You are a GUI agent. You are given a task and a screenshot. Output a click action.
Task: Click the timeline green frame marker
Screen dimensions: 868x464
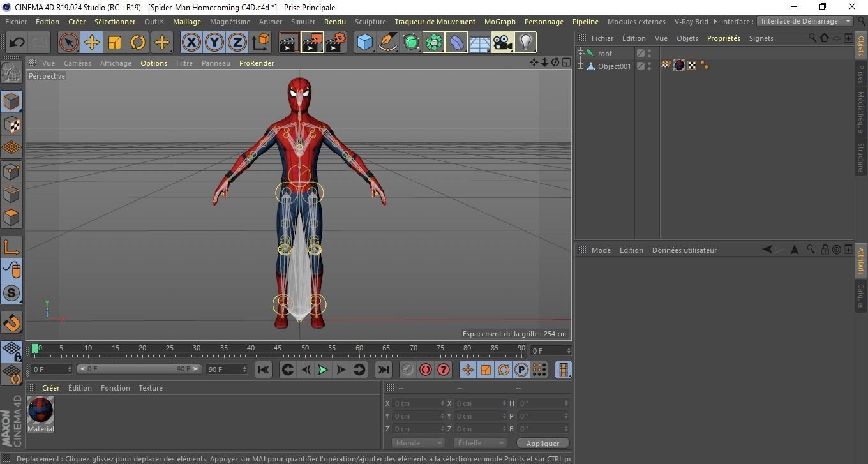(x=35, y=348)
